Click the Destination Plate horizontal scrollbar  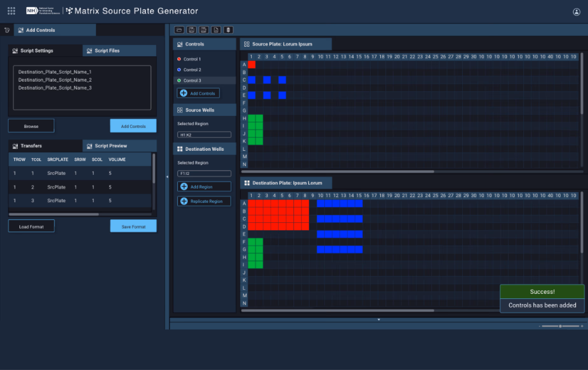[x=337, y=310]
